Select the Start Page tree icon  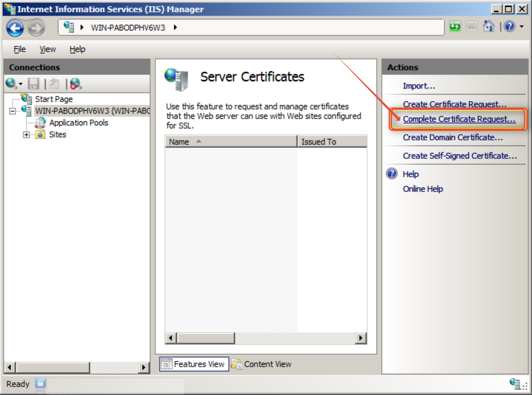26,99
